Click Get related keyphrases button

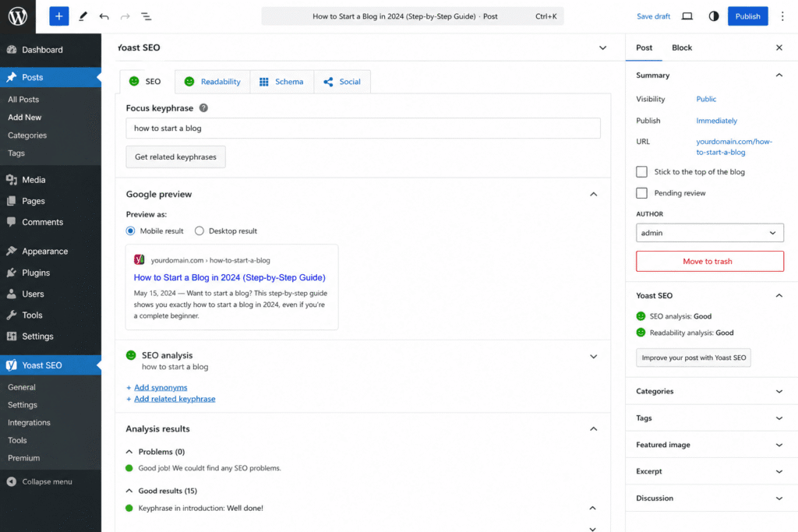click(175, 157)
